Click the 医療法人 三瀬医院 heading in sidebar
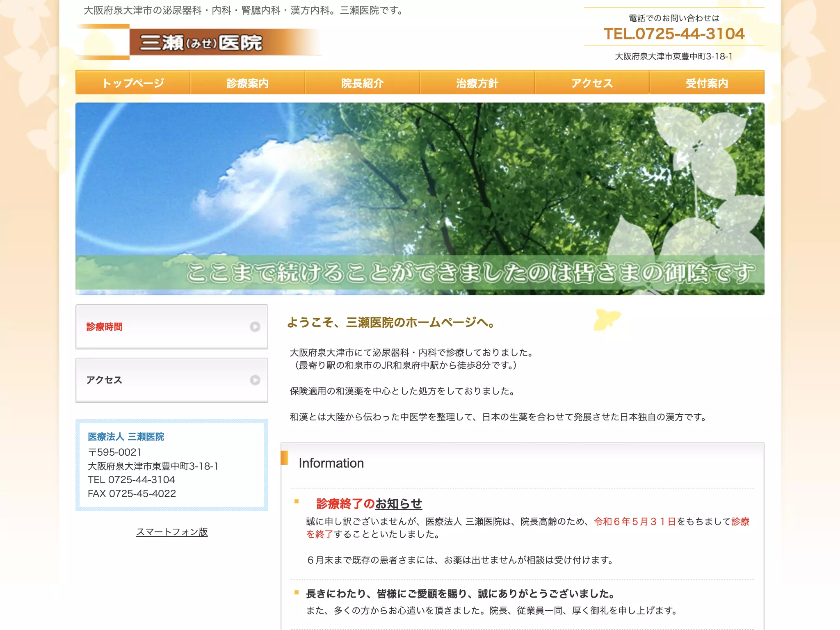Image resolution: width=840 pixels, height=630 pixels. (126, 437)
